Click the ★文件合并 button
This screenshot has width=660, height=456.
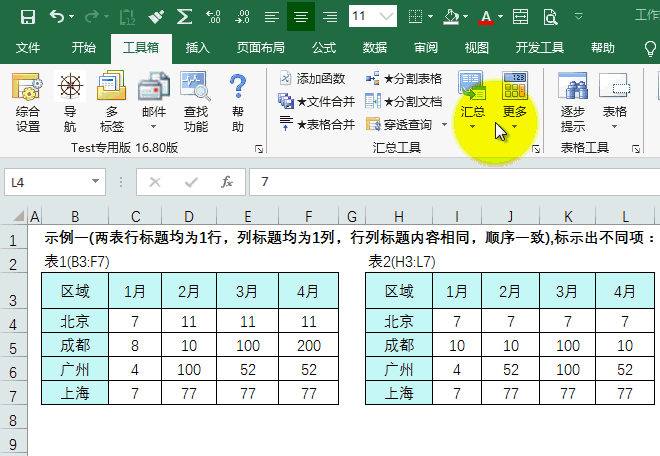click(x=317, y=101)
